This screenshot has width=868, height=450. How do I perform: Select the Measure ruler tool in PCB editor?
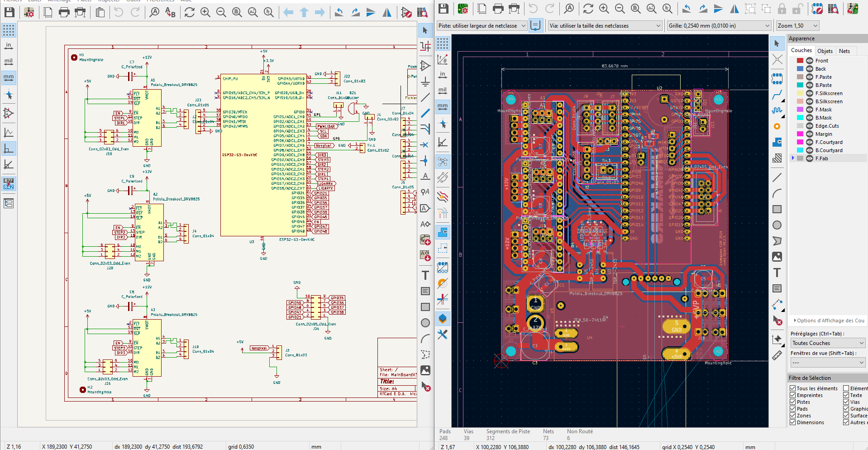pos(777,356)
